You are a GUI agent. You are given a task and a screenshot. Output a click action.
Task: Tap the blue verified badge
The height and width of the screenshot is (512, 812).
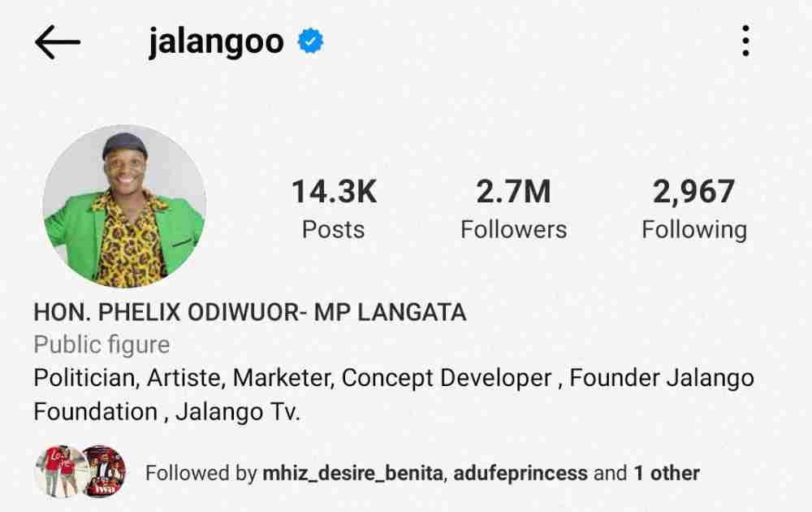(311, 41)
